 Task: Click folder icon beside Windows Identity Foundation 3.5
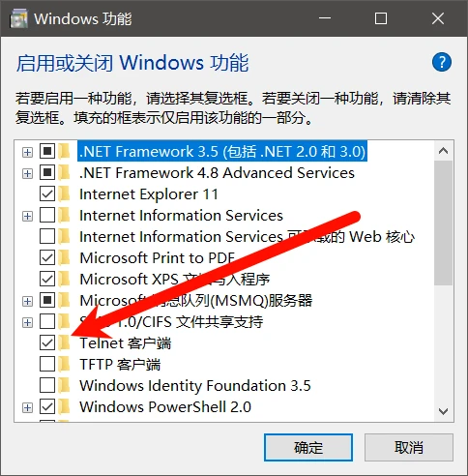[x=65, y=385]
